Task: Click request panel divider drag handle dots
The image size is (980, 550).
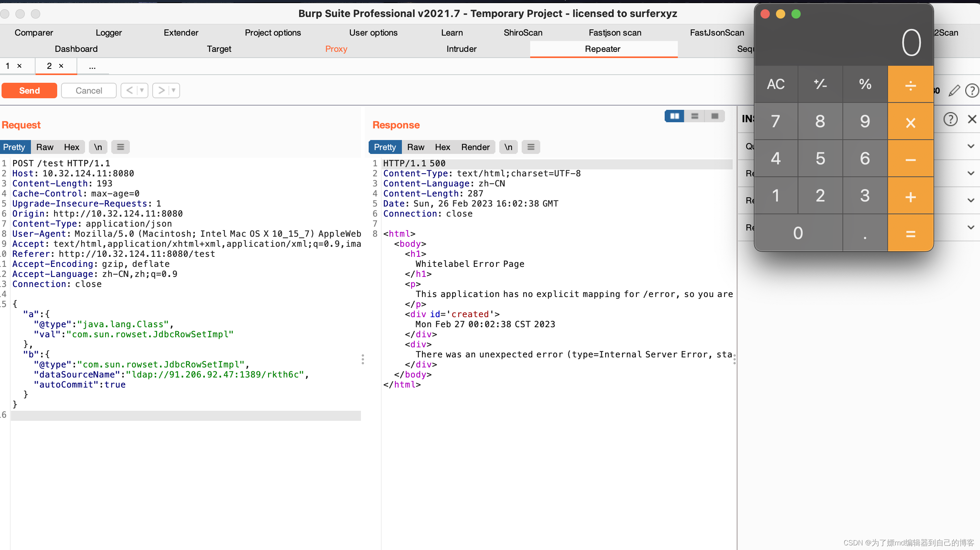Action: [x=363, y=359]
